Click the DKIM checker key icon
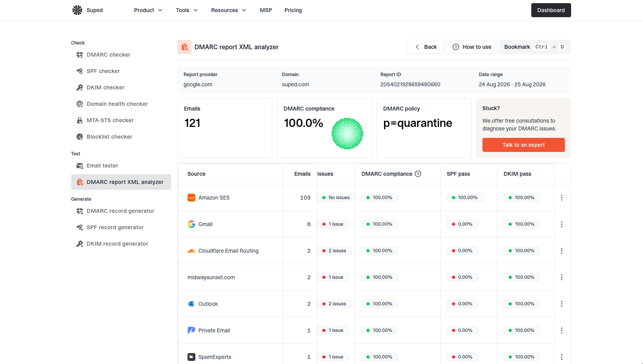Image resolution: width=643 pixels, height=364 pixels. tap(80, 87)
